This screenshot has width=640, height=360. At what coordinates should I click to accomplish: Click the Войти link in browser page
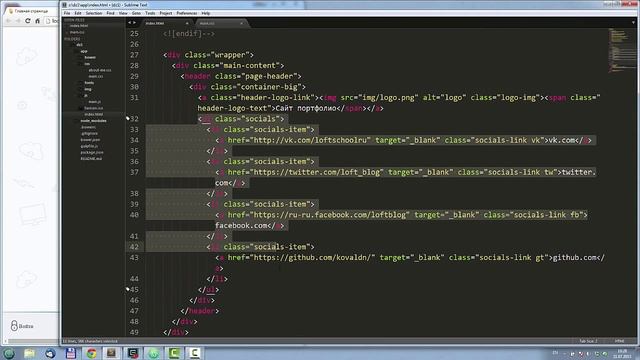tap(22, 326)
